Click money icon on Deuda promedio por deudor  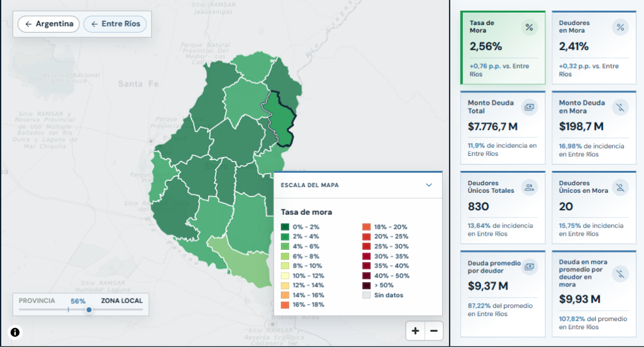point(530,267)
